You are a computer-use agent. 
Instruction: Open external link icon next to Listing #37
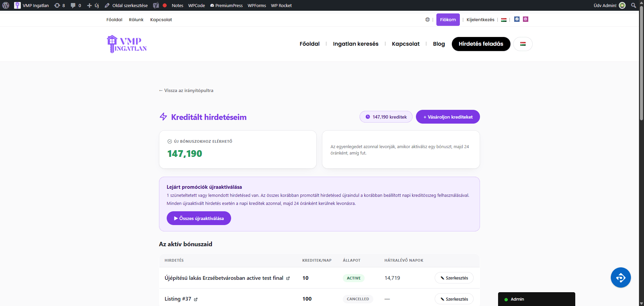pyautogui.click(x=196, y=299)
